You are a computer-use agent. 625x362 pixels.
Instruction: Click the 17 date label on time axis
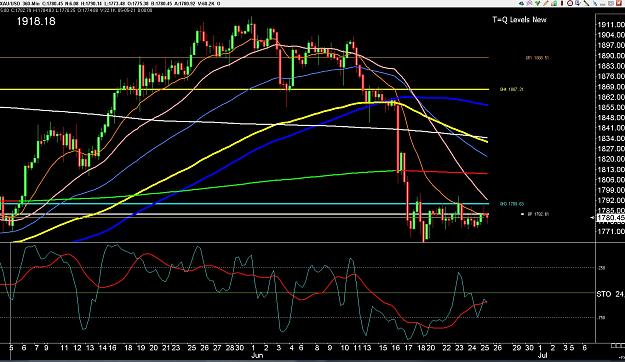408,348
